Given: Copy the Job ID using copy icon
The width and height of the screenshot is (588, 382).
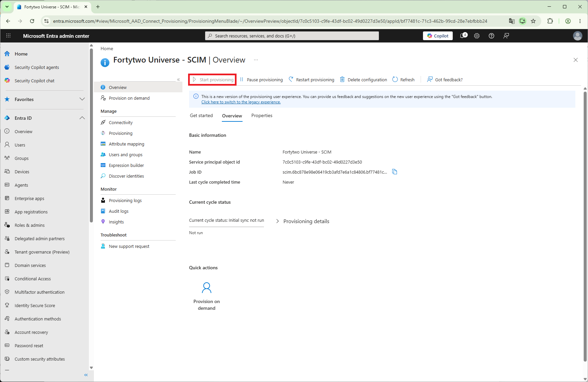Looking at the screenshot, I should point(395,172).
